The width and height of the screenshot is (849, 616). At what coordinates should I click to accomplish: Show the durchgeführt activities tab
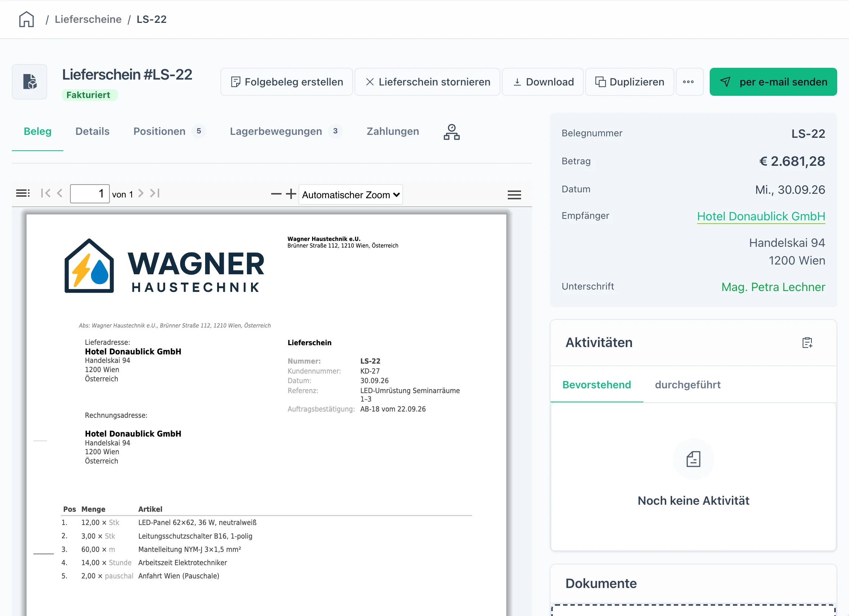(688, 385)
